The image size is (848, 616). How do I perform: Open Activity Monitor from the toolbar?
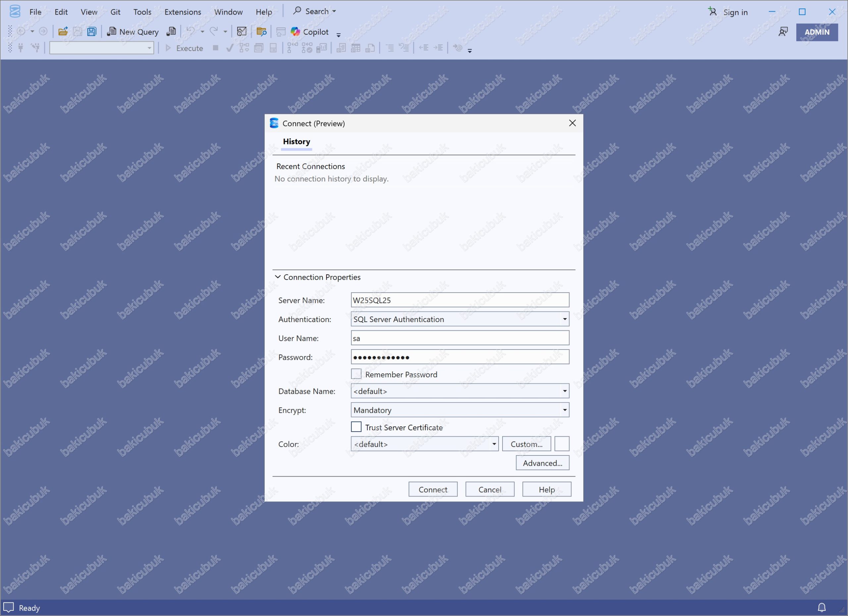click(242, 32)
